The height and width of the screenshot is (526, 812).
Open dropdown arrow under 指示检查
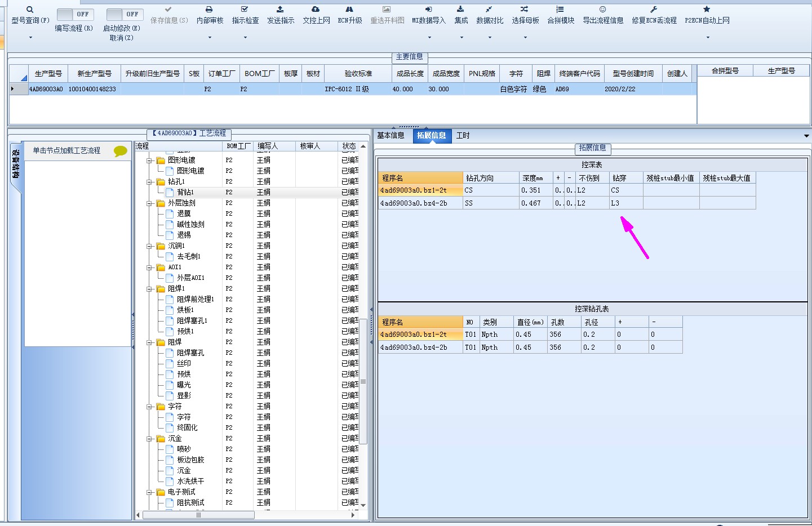click(x=245, y=38)
